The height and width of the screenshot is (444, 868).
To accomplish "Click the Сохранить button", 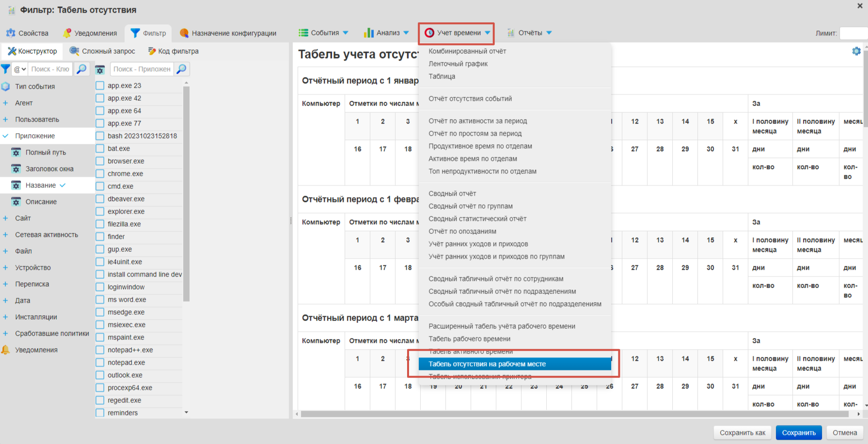I will pos(798,433).
